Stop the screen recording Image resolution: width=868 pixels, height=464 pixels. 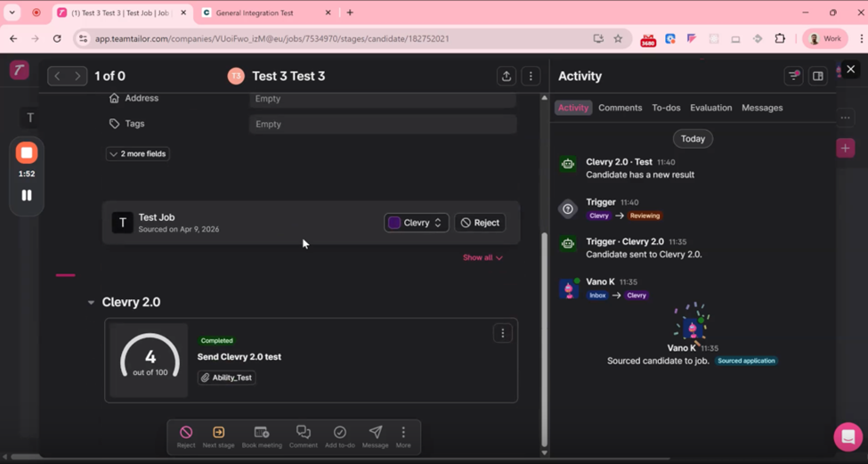point(27,152)
